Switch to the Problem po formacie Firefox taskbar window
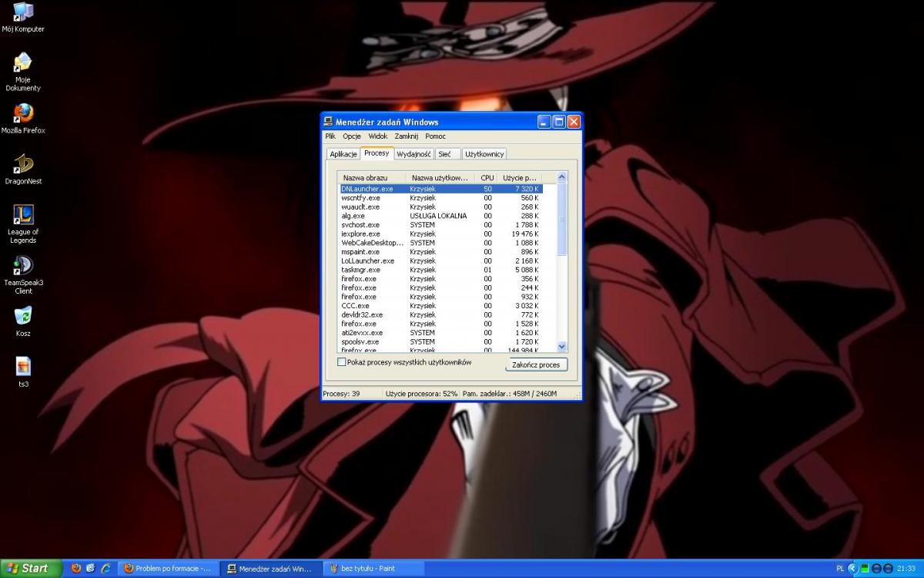Screen dimensions: 924x578 pos(167,568)
